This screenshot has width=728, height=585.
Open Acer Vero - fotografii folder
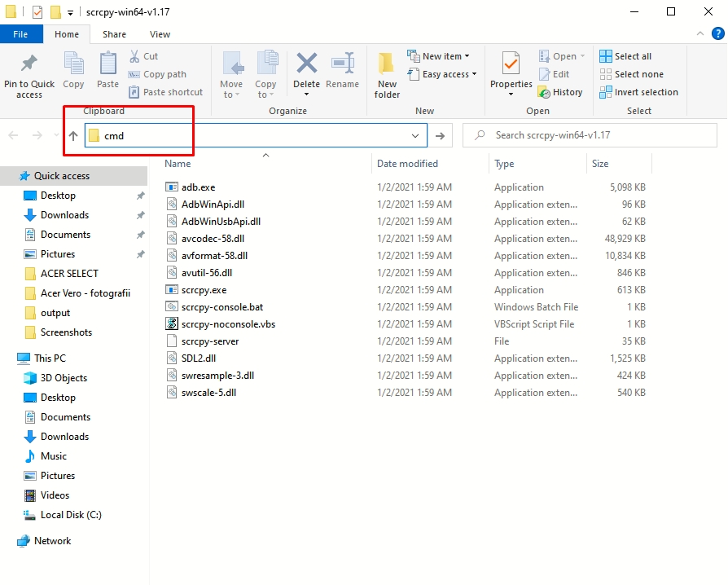(x=86, y=293)
